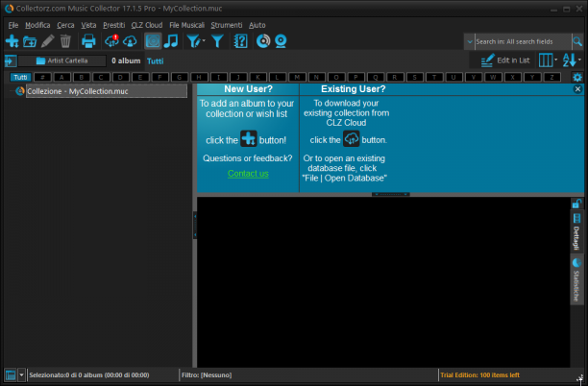Click the printer icon
The image size is (588, 386).
88,41
